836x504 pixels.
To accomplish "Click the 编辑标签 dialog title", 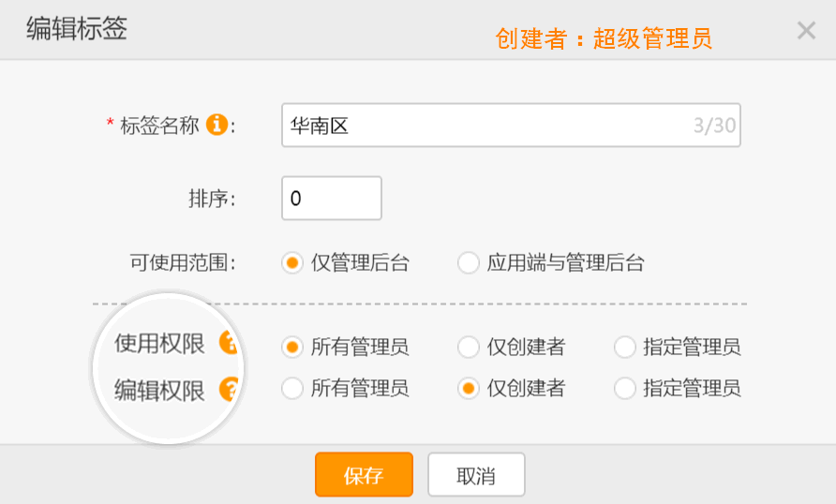I will (x=77, y=28).
